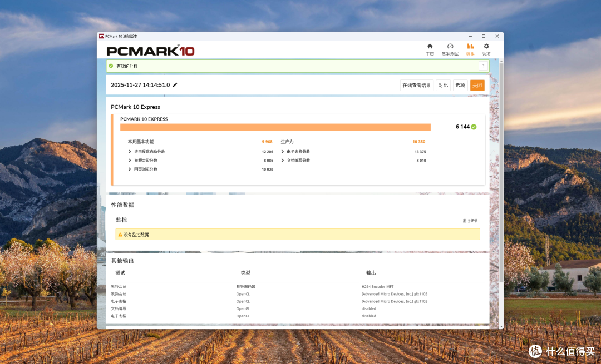The height and width of the screenshot is (364, 601).
Task: Click the 6 144 overall score
Action: coord(462,127)
